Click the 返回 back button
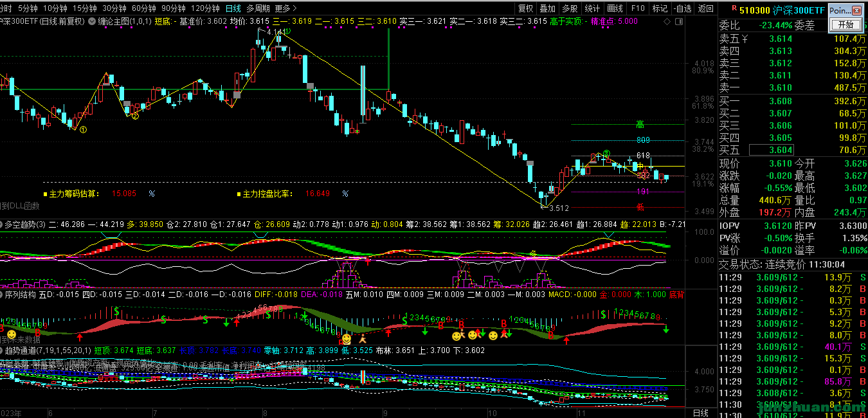Image resolution: width=868 pixels, height=418 pixels. pos(706,8)
